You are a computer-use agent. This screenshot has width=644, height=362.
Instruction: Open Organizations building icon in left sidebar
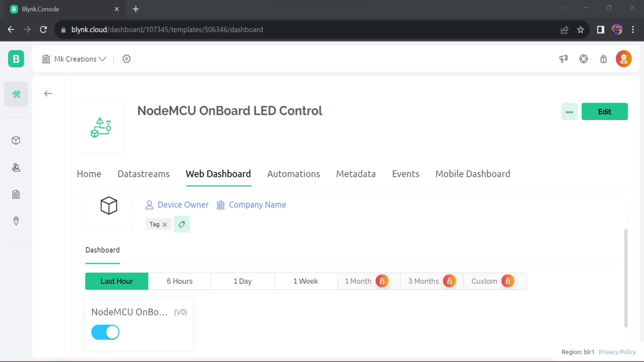pos(16,194)
